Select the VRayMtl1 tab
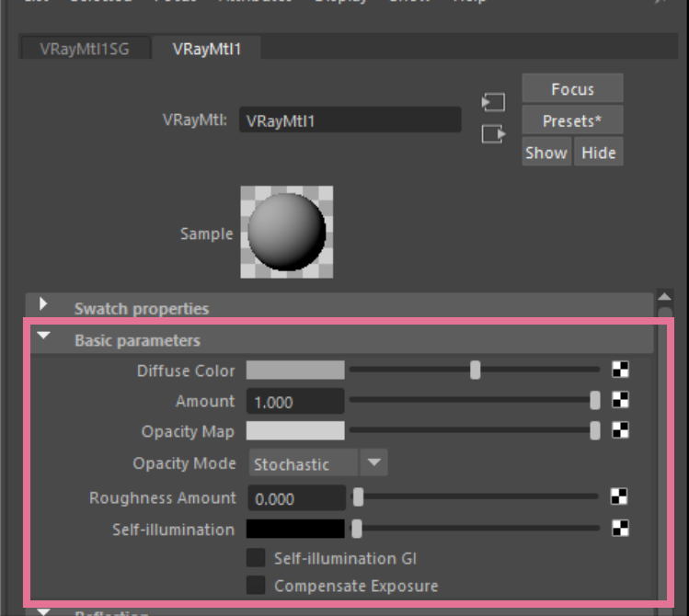The height and width of the screenshot is (616, 689). click(x=207, y=49)
